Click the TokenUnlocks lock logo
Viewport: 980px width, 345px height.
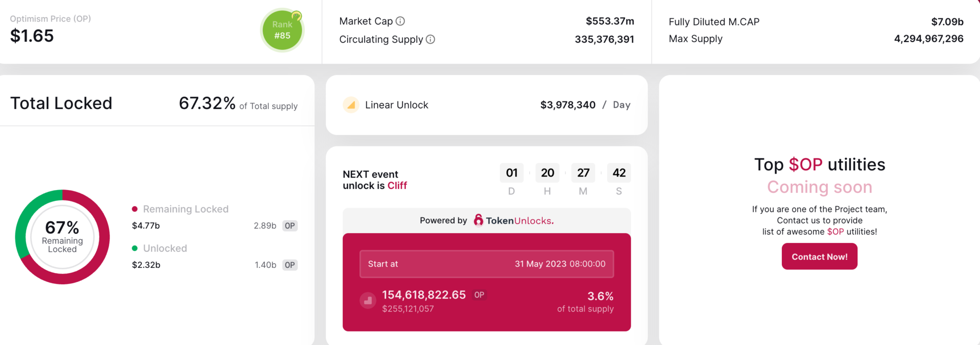coord(478,220)
